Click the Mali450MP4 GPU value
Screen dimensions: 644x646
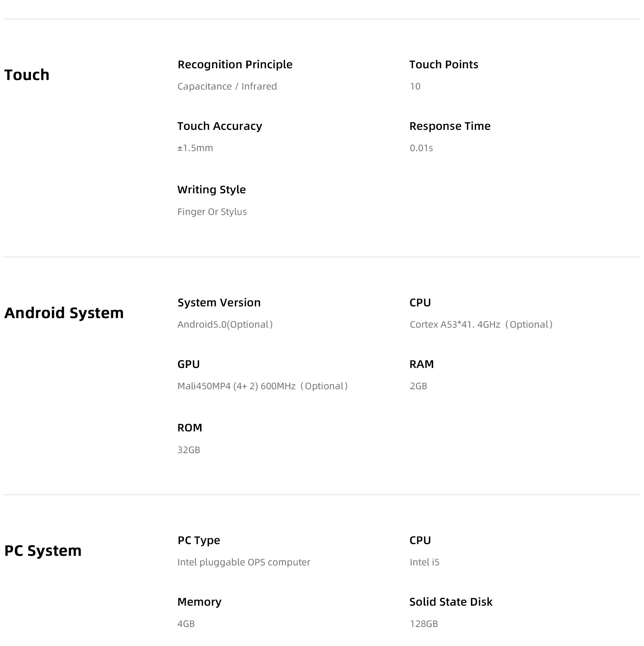pos(263,386)
